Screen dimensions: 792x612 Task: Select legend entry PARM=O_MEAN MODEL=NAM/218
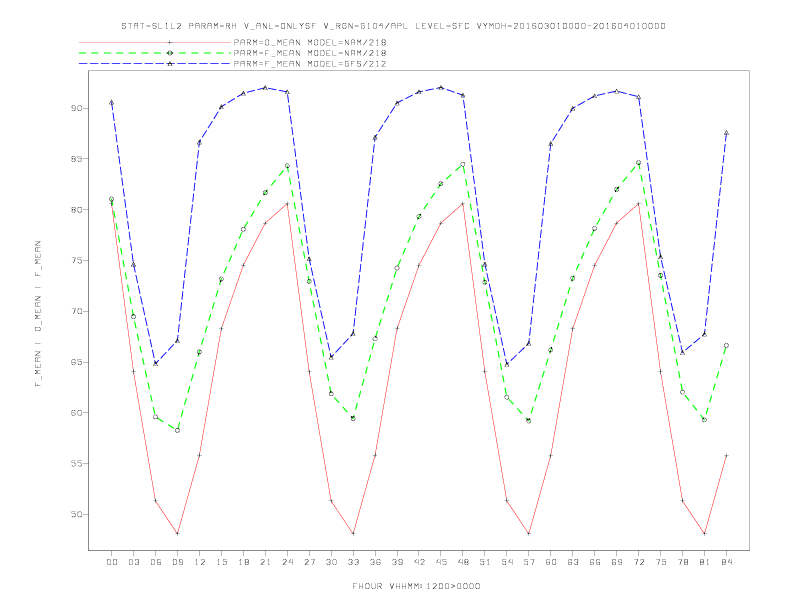click(x=310, y=42)
